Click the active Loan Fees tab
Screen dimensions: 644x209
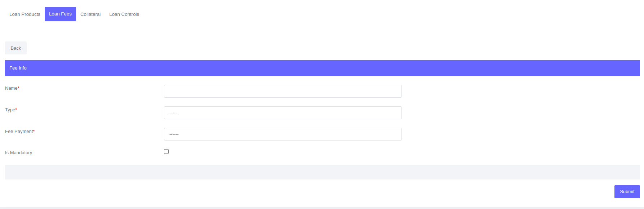(60, 14)
